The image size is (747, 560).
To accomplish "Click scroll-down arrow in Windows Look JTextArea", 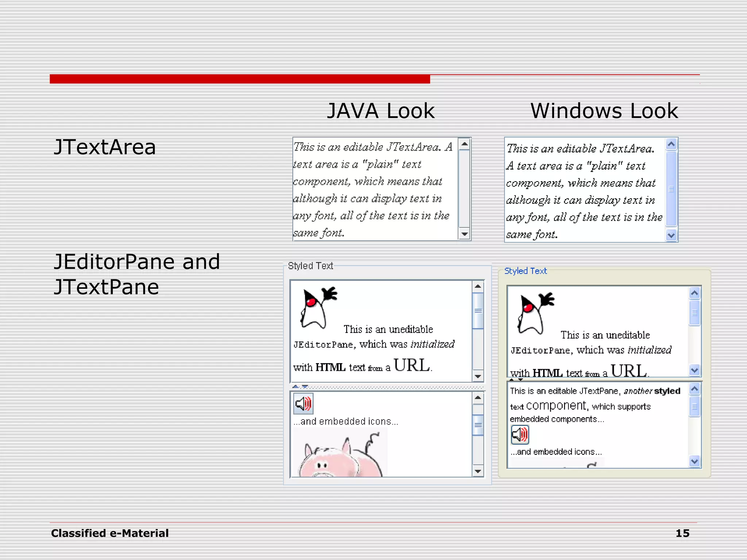I will coord(671,235).
